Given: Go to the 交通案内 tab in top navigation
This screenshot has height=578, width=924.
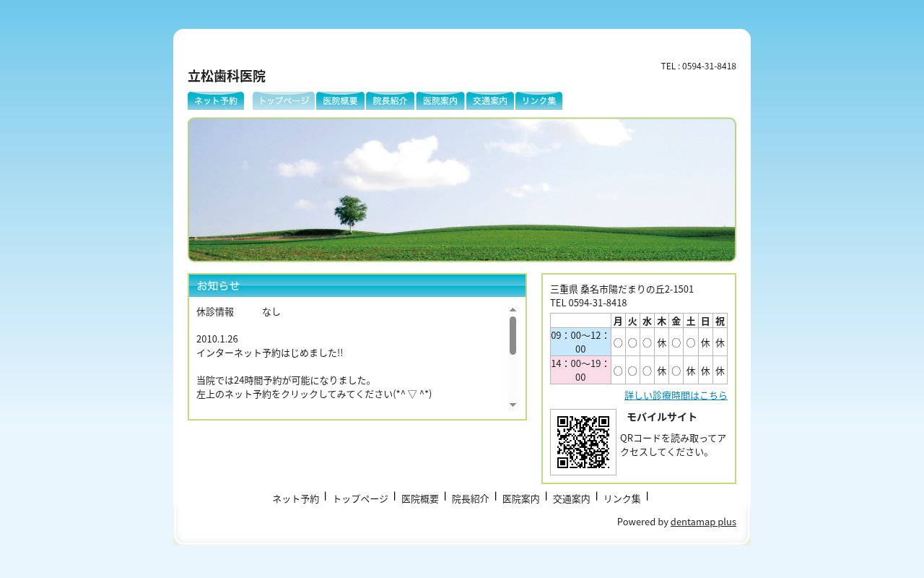Looking at the screenshot, I should [490, 101].
